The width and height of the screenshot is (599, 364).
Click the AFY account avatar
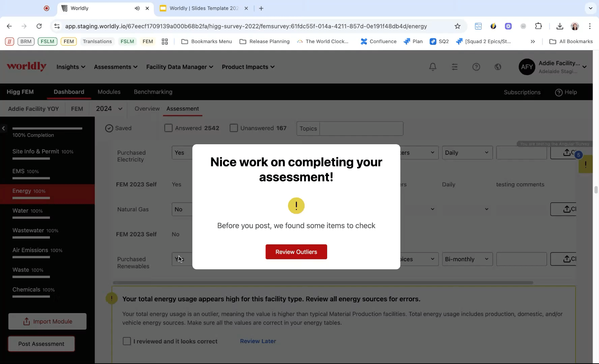point(527,67)
